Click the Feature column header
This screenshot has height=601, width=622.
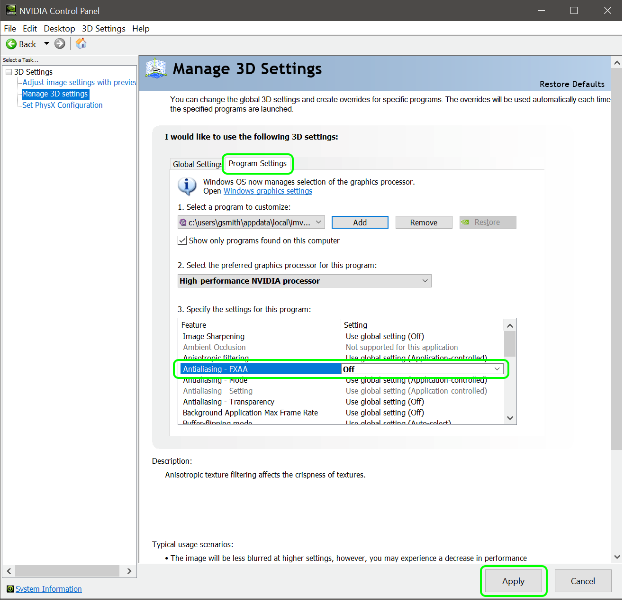[x=194, y=325]
